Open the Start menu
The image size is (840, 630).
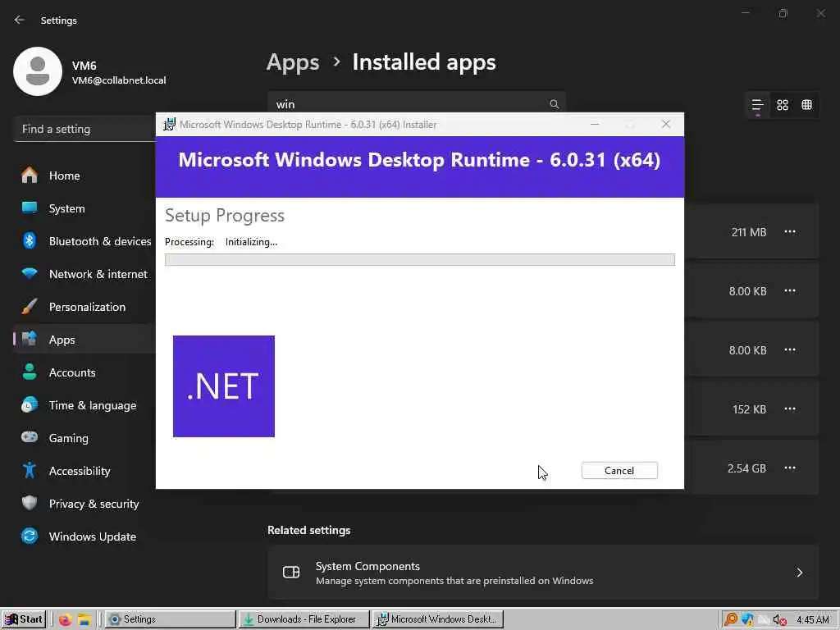pos(24,619)
